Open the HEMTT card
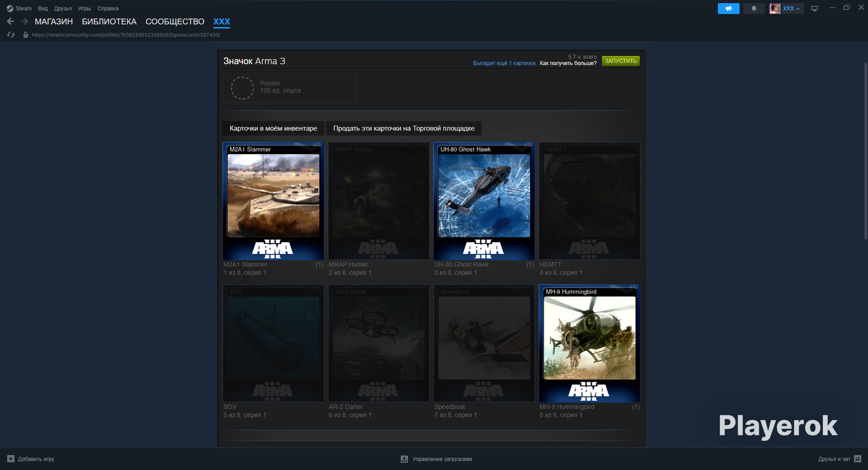This screenshot has height=470, width=868. pyautogui.click(x=589, y=201)
